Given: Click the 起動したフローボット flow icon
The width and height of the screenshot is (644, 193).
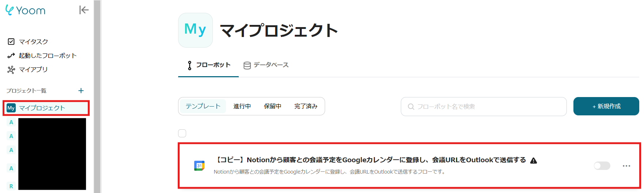Looking at the screenshot, I should (x=11, y=56).
